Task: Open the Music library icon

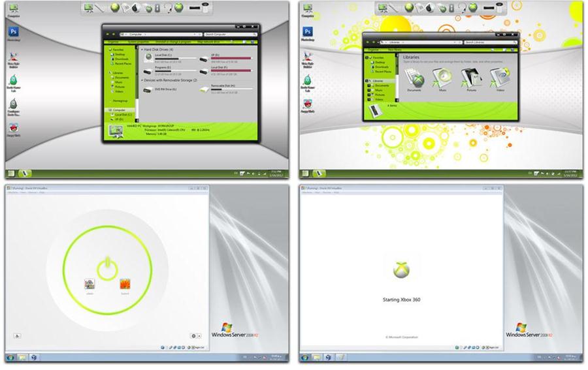Action: click(x=443, y=77)
